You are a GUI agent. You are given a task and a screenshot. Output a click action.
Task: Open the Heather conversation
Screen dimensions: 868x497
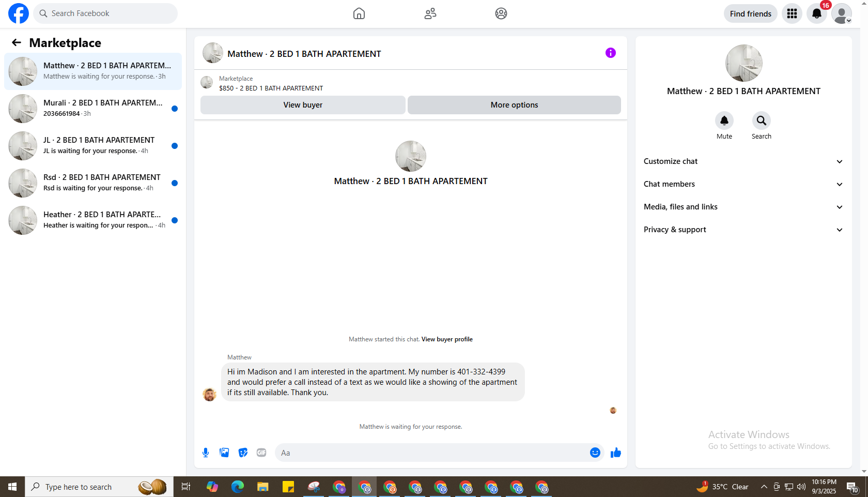pyautogui.click(x=93, y=220)
